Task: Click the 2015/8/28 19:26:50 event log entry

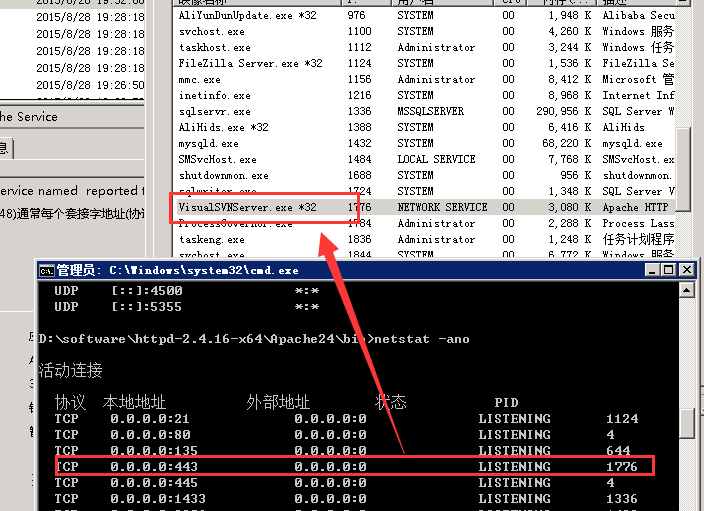Action: coord(90,85)
